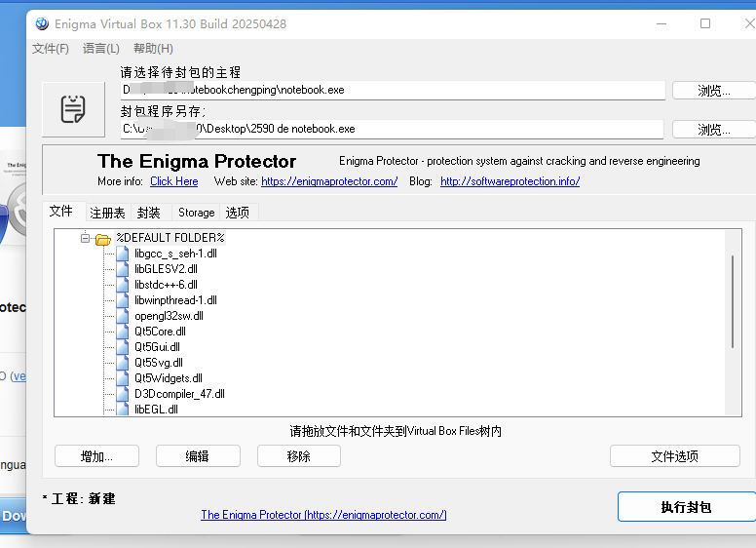
Task: Collapse the %DEFAULT FOLDER% tree node
Action: coord(85,238)
